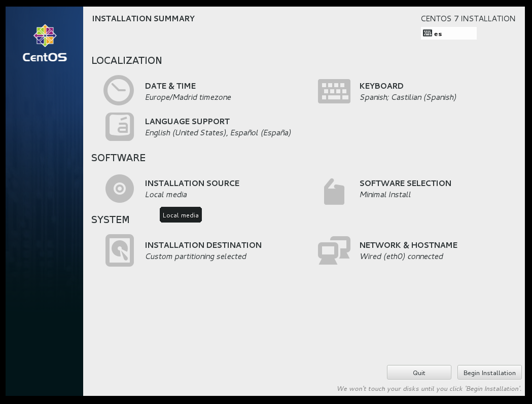Click the "We won't touch your disks" notice
Image resolution: width=532 pixels, height=404 pixels.
(x=429, y=389)
